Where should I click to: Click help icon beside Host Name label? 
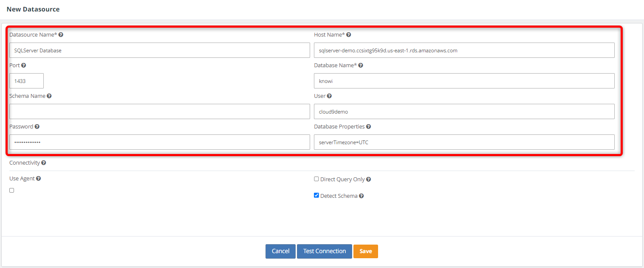(348, 35)
